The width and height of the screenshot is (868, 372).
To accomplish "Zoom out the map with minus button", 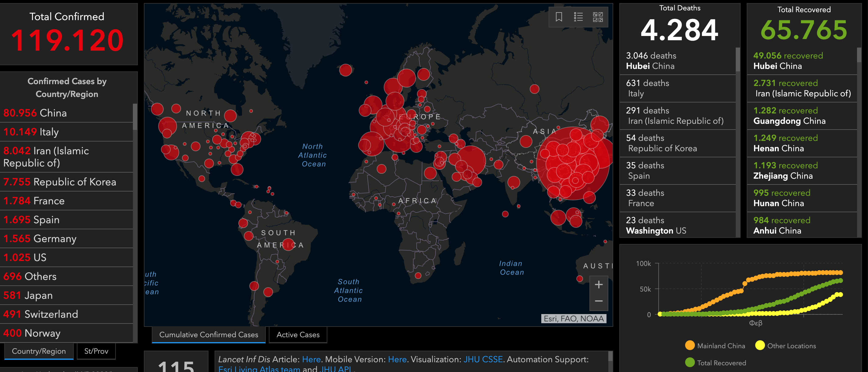I will click(x=599, y=301).
